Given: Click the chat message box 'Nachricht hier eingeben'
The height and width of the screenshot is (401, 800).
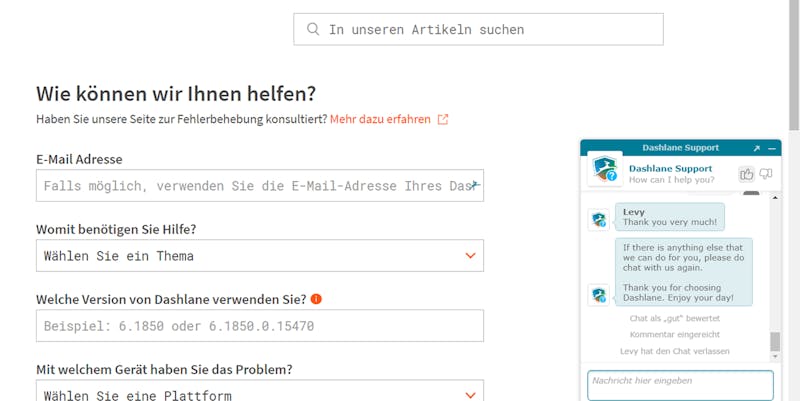Looking at the screenshot, I should point(680,385).
